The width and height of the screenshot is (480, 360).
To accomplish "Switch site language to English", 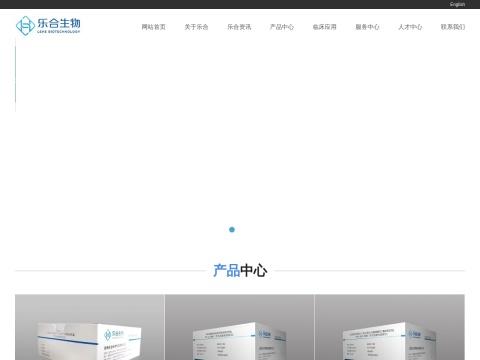I will pos(457,4).
